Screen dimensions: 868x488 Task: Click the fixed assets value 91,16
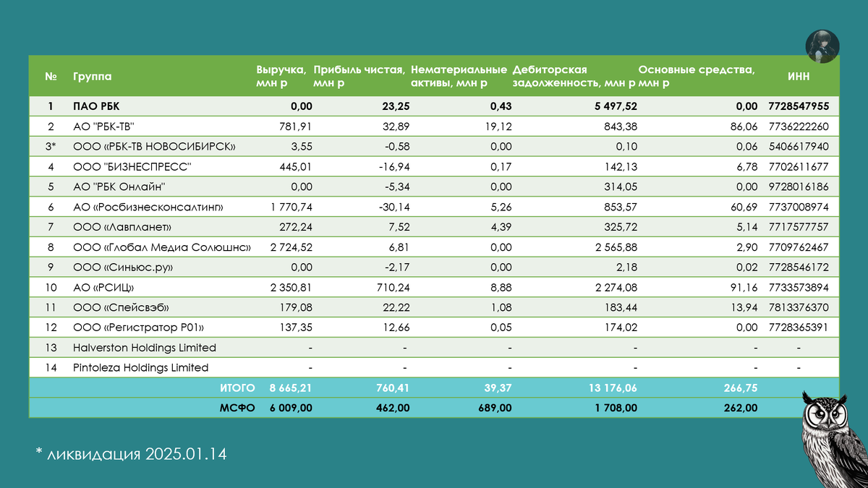[x=744, y=288]
